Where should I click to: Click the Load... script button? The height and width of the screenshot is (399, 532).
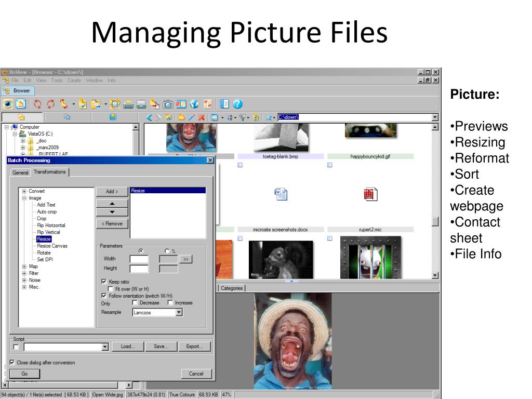pos(128,347)
